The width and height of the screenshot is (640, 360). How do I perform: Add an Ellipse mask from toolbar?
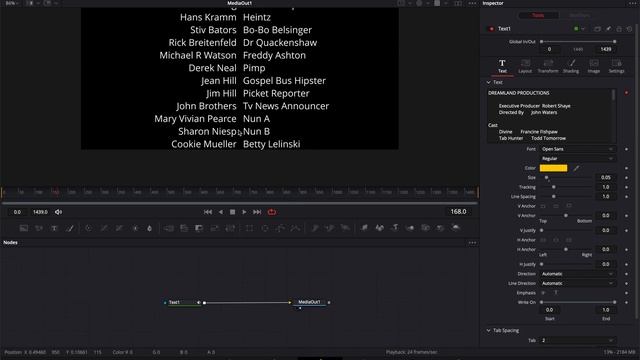point(264,228)
